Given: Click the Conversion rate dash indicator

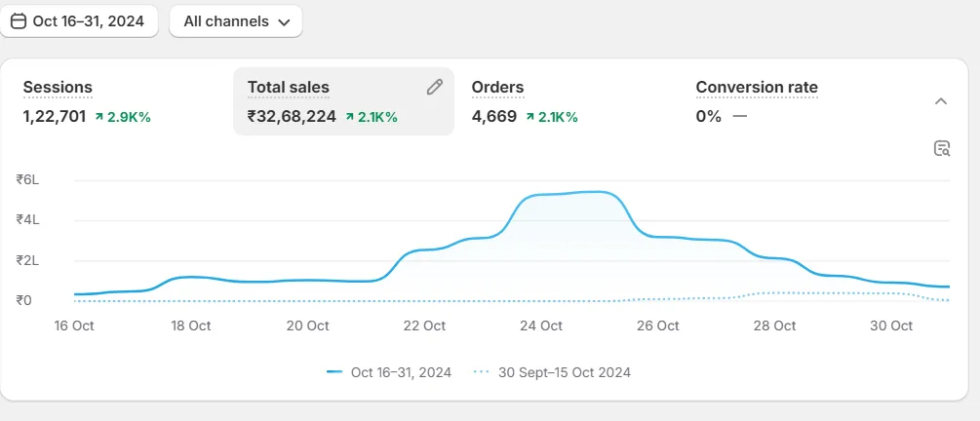Looking at the screenshot, I should (x=739, y=117).
